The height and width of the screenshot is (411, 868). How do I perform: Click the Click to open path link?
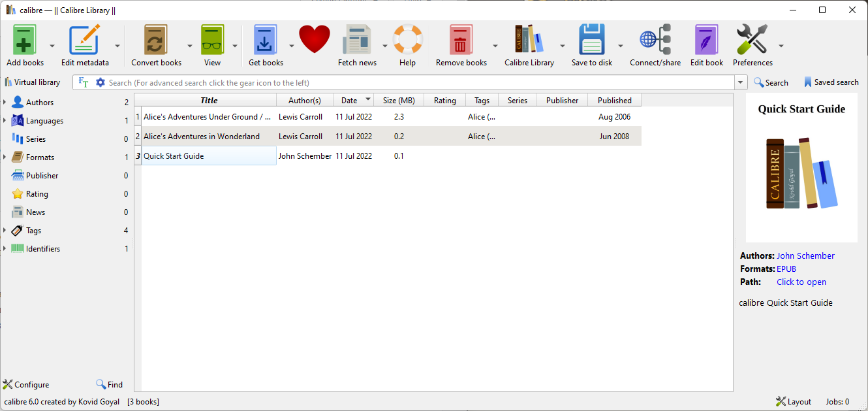801,282
